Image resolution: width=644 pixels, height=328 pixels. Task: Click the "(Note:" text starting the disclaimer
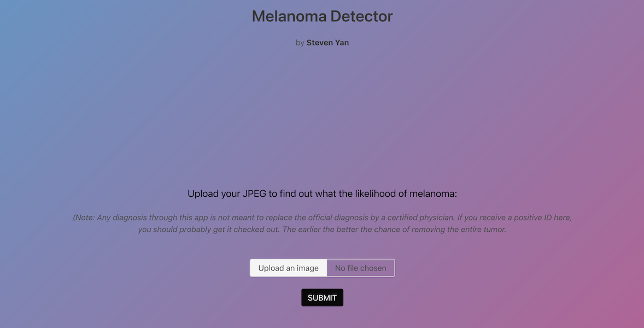pos(84,218)
